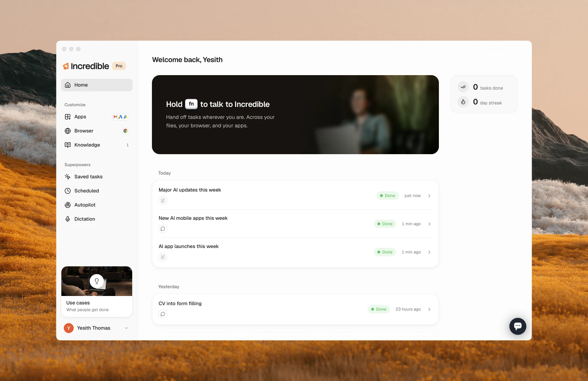
Task: Click the 'Yesterday' section label
Action: [169, 287]
